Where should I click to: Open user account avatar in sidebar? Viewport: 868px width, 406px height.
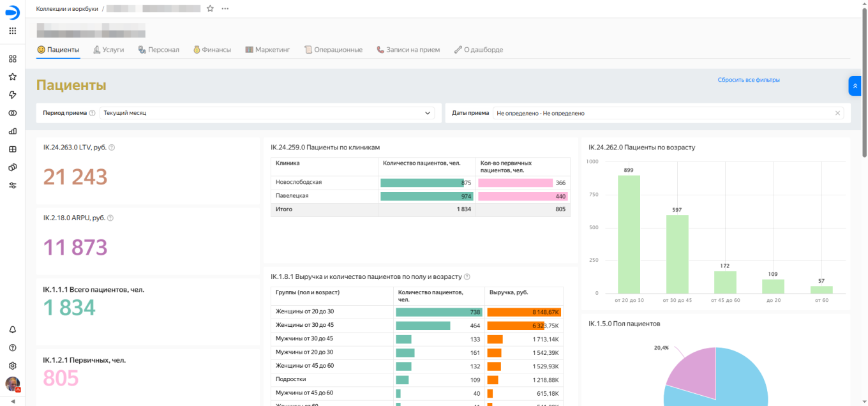pos(12,384)
